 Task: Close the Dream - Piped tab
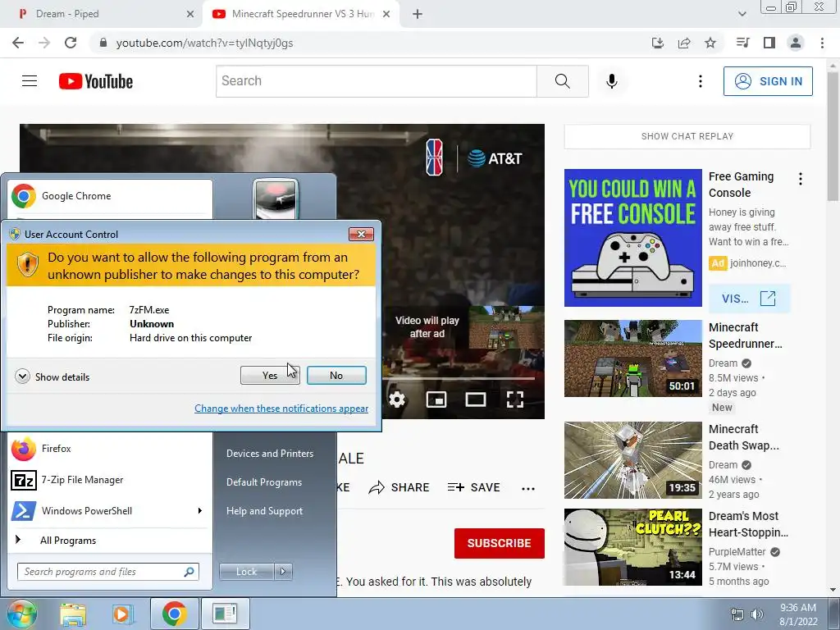point(190,15)
